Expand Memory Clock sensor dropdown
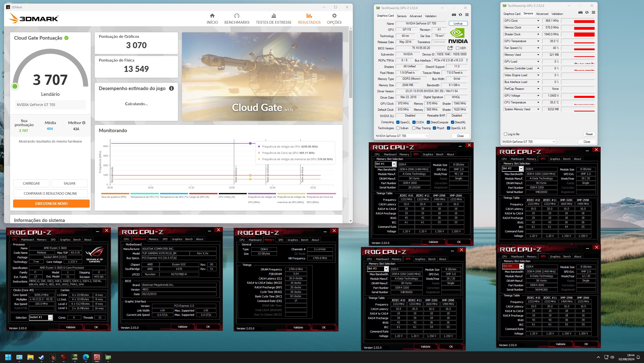Image resolution: width=644 pixels, height=363 pixels. 538,27
